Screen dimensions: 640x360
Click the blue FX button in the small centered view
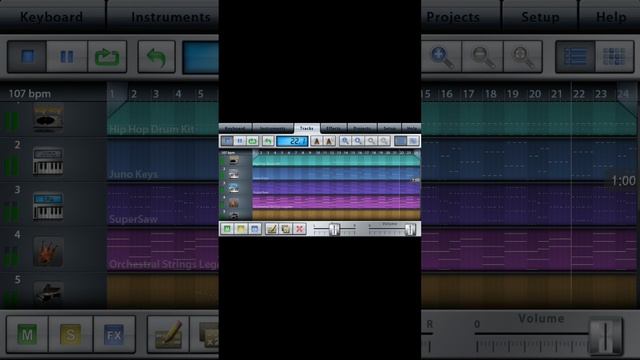coord(255,229)
